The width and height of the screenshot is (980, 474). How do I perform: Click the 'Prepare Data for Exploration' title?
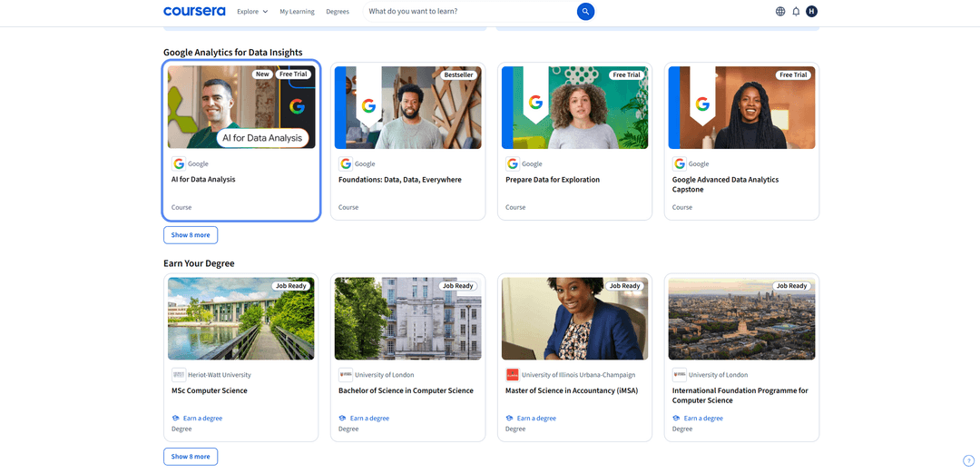pyautogui.click(x=553, y=180)
